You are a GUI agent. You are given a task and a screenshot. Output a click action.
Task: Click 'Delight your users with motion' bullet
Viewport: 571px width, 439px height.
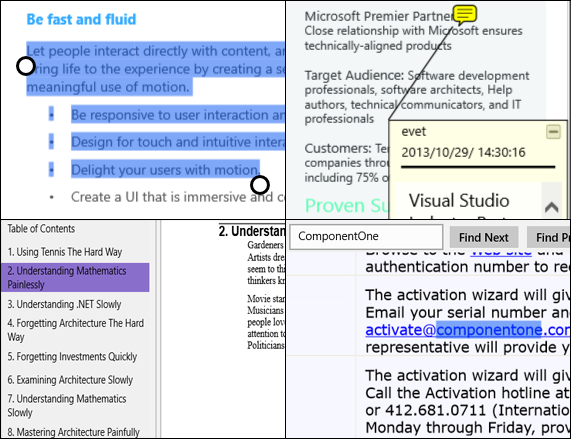[x=165, y=170]
